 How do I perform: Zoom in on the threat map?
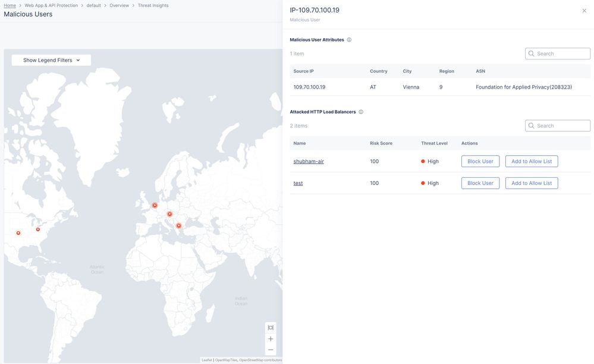271,338
